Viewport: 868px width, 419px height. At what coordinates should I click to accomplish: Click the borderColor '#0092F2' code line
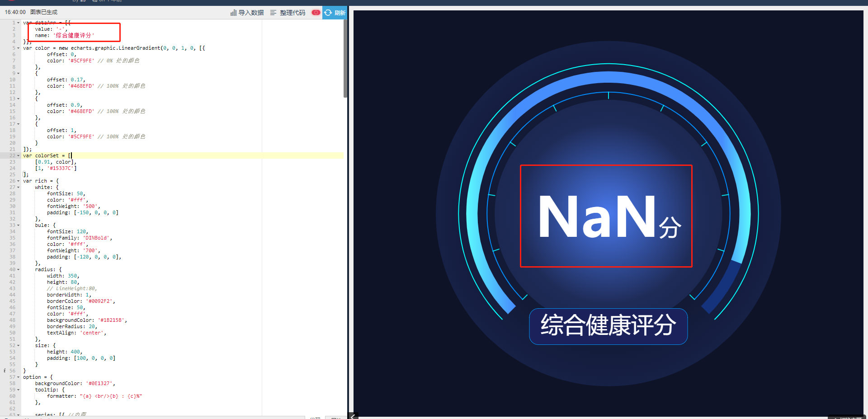click(x=81, y=301)
